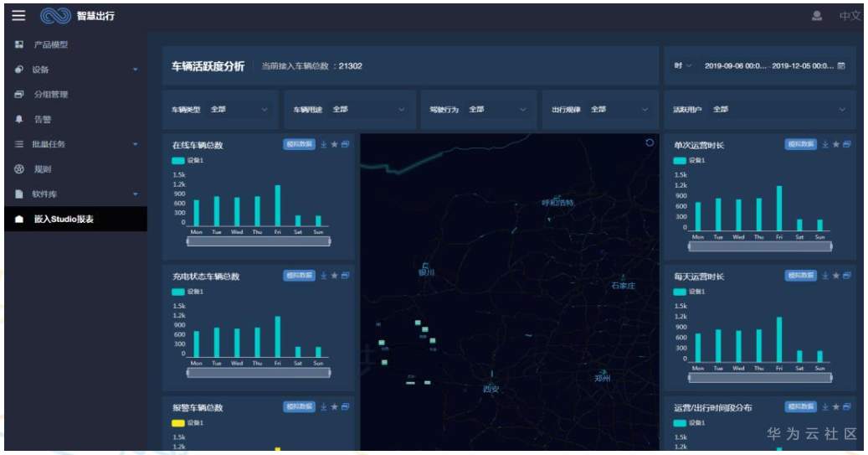Star the 报警车辆总数 chart

(334, 406)
